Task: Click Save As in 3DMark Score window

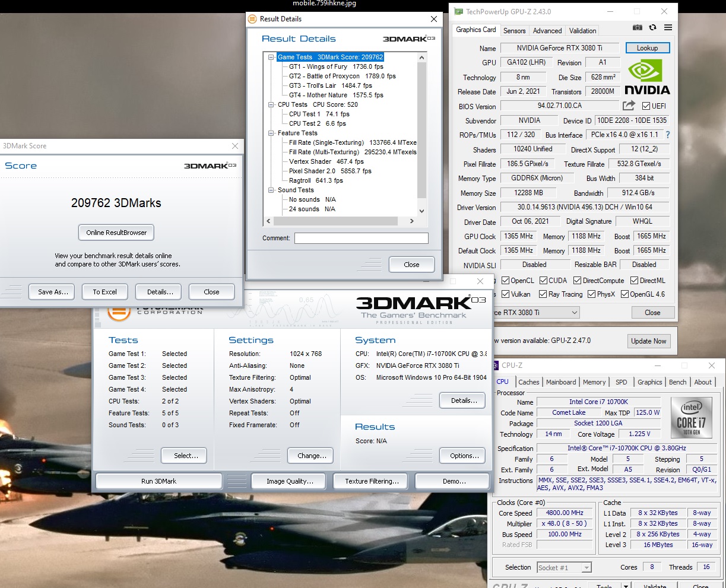Action: pos(53,292)
